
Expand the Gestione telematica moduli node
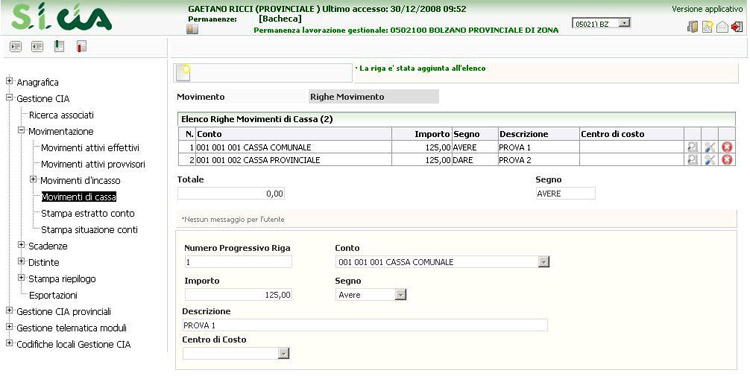[x=9, y=327]
